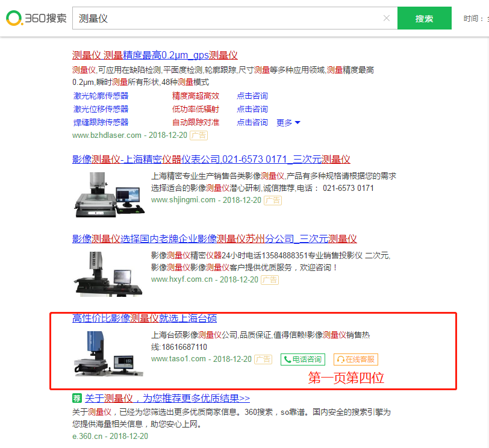This screenshot has width=489, height=448.
Task: Click snippet text starting 上海台硕影像测量仪公司
Action: click(260, 341)
